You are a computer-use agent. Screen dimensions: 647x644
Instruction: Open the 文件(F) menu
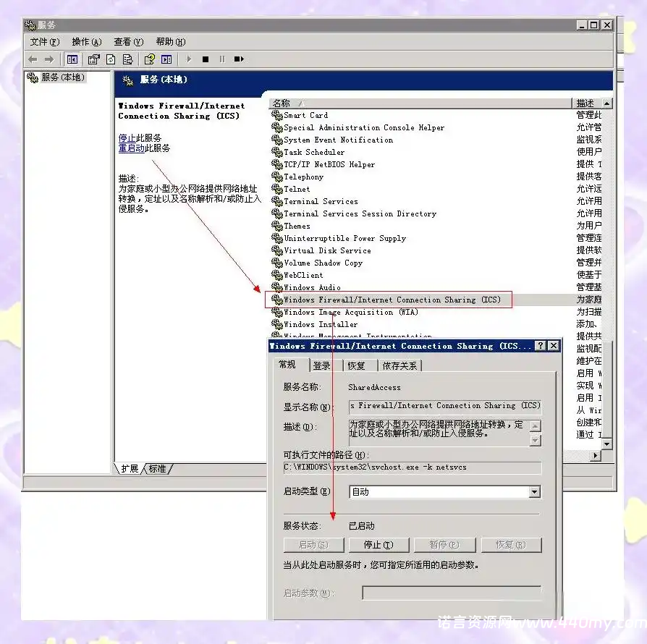pyautogui.click(x=45, y=42)
